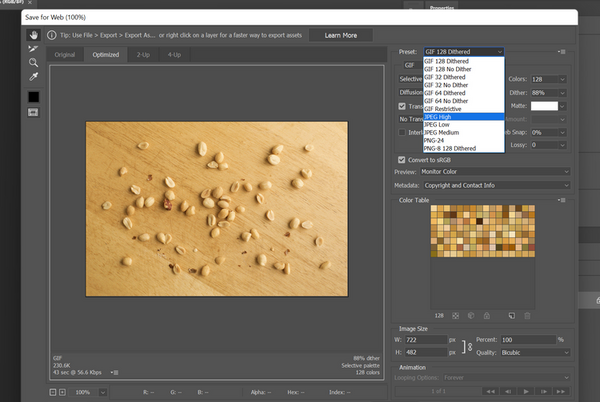Choose PNG-8 128 Dithered preset
The height and width of the screenshot is (402, 600).
(x=464, y=148)
